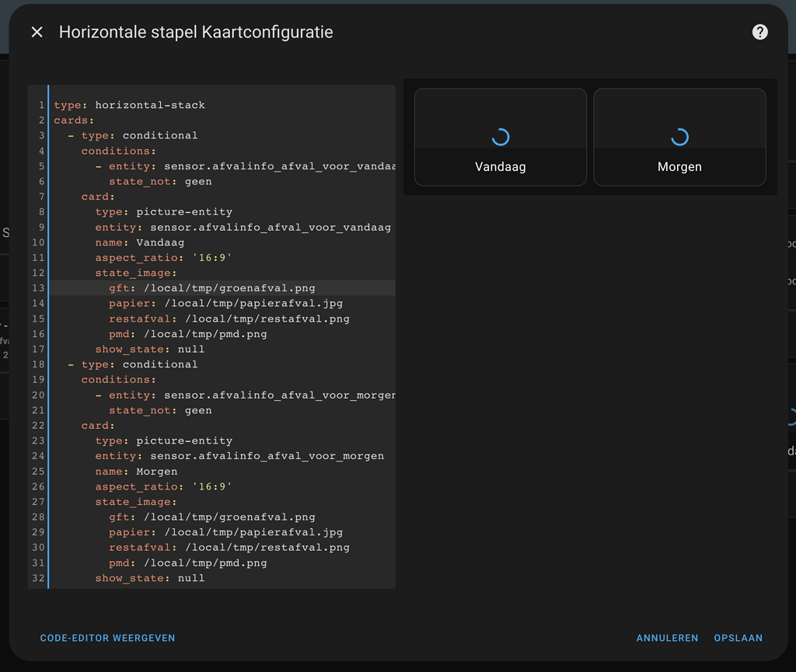
Task: Click the loading spinner in Morgen card
Action: [x=679, y=138]
